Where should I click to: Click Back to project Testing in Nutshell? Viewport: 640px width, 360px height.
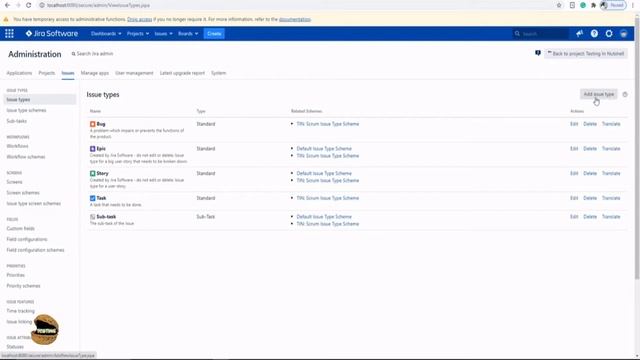point(585,53)
